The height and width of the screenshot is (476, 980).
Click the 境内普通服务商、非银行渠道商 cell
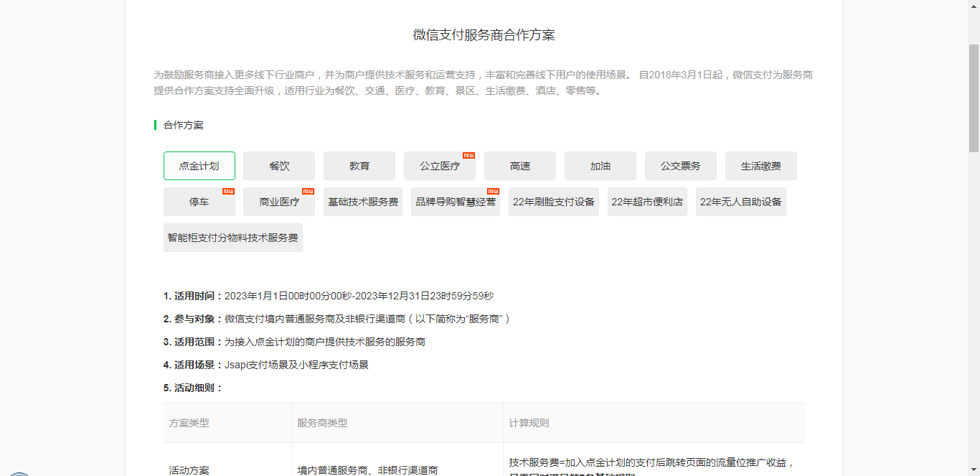click(368, 470)
